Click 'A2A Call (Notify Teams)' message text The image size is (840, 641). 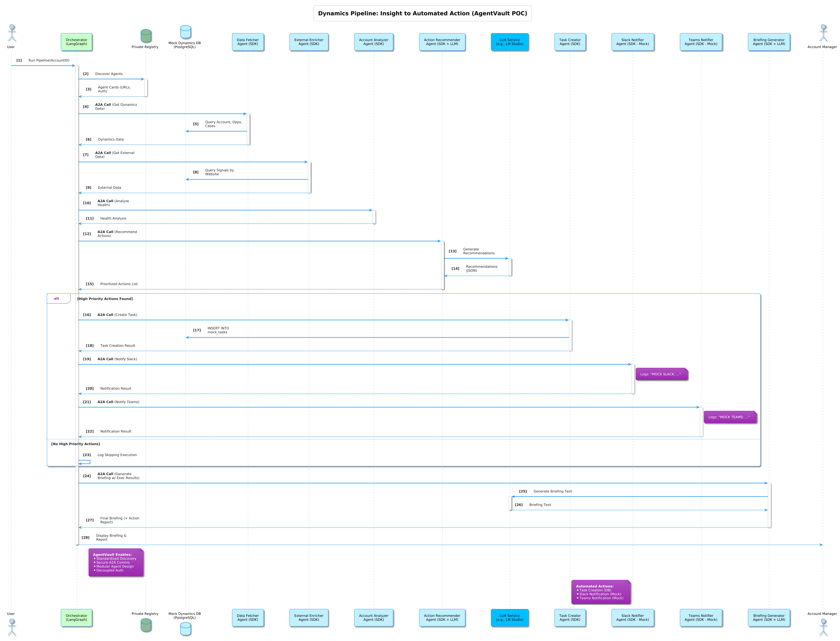118,402
